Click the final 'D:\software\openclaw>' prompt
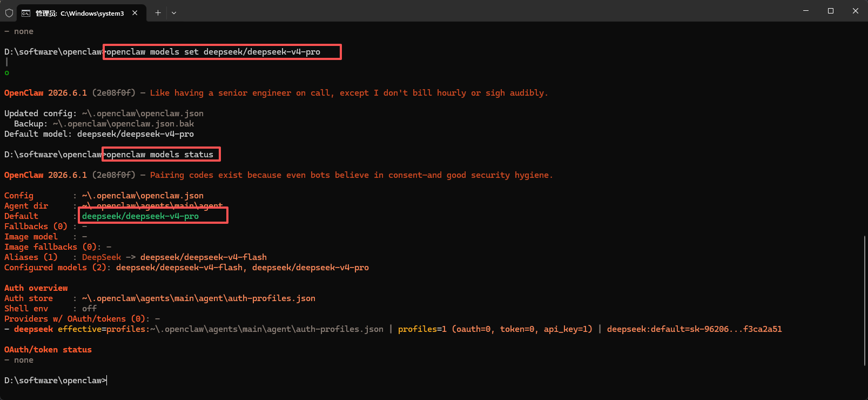 pyautogui.click(x=55, y=381)
